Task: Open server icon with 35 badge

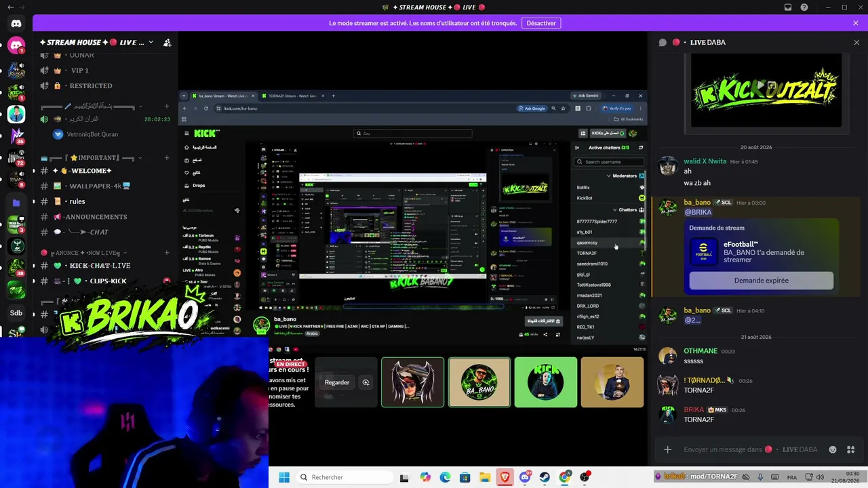Action: click(16, 136)
